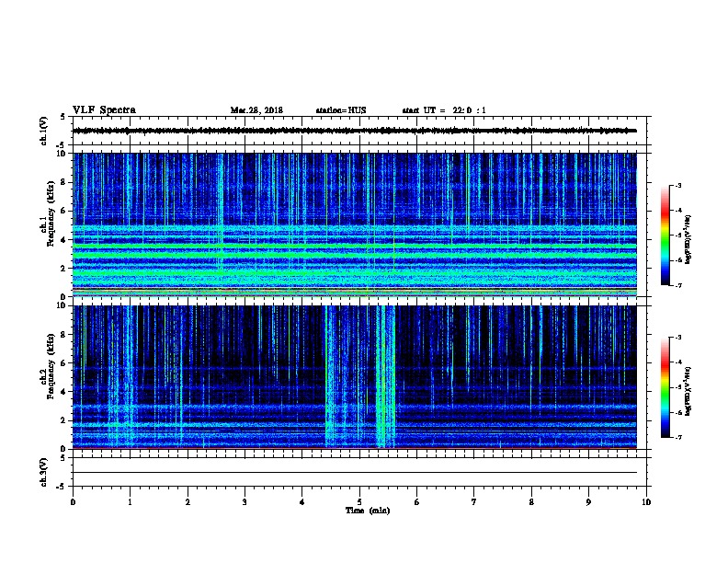Image resolution: width=728 pixels, height=563 pixels.
Task: Click time axis tick label "8"
Action: pyautogui.click(x=531, y=502)
